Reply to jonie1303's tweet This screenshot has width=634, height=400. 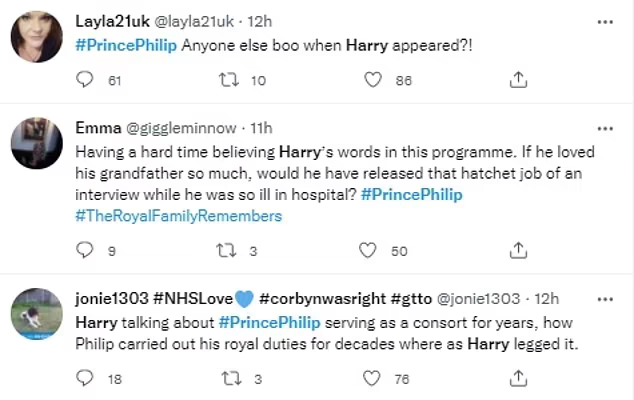point(86,378)
